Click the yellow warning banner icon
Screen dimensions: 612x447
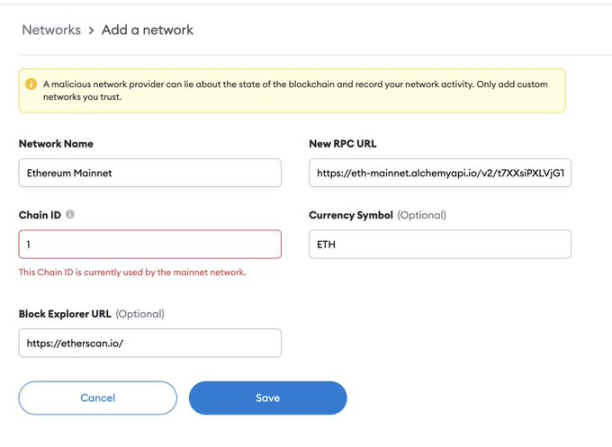31,84
